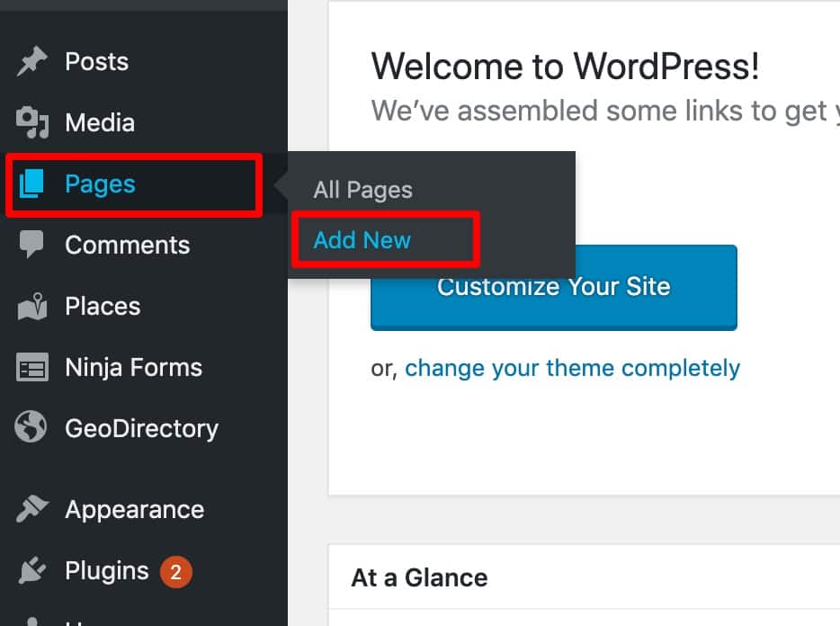Open the GeoDirectory menu

pos(141,428)
